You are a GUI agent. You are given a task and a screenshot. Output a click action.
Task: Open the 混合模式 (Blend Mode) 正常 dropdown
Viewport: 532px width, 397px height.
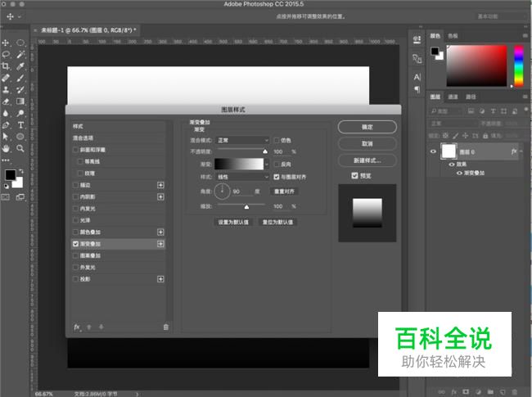[242, 140]
